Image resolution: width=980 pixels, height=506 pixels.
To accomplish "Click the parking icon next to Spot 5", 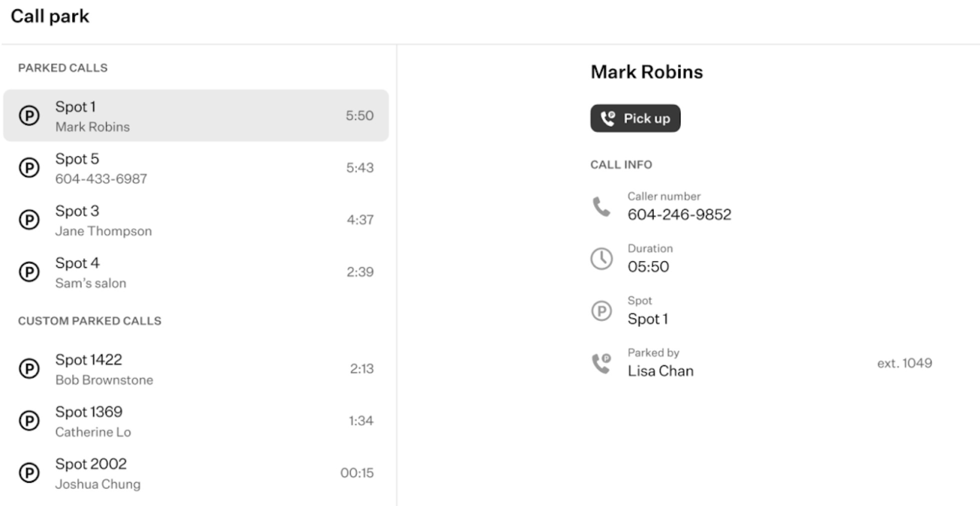I will point(29,167).
